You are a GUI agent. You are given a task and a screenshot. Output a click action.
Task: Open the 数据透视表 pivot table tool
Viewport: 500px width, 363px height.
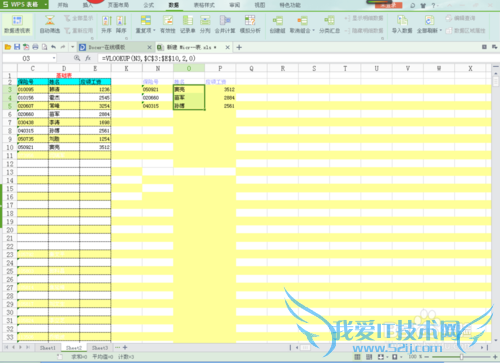(x=17, y=24)
